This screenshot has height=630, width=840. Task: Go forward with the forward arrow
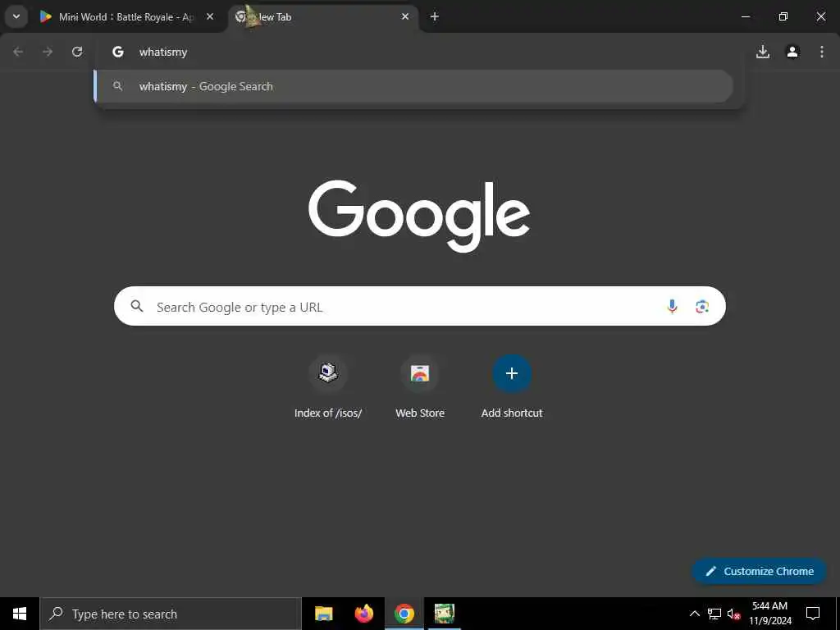pyautogui.click(x=48, y=52)
